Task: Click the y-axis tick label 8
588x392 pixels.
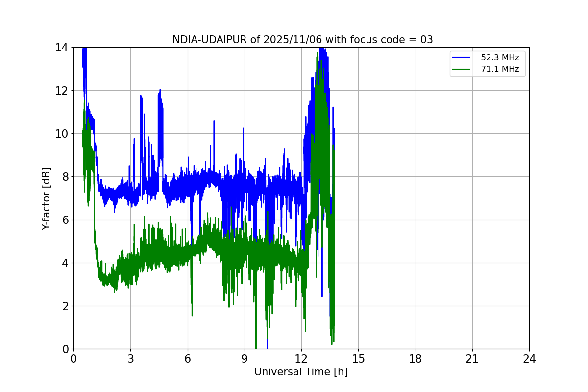Action: click(65, 177)
